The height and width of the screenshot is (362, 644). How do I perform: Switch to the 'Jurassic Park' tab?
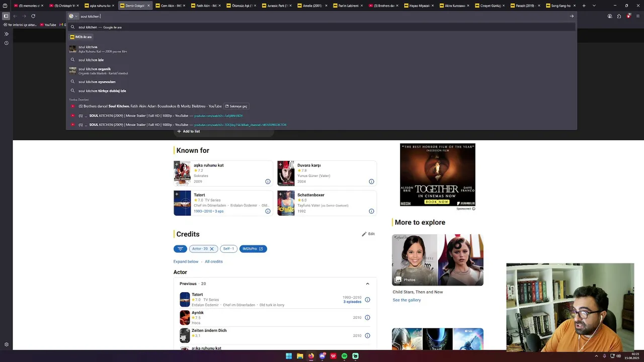[278, 6]
